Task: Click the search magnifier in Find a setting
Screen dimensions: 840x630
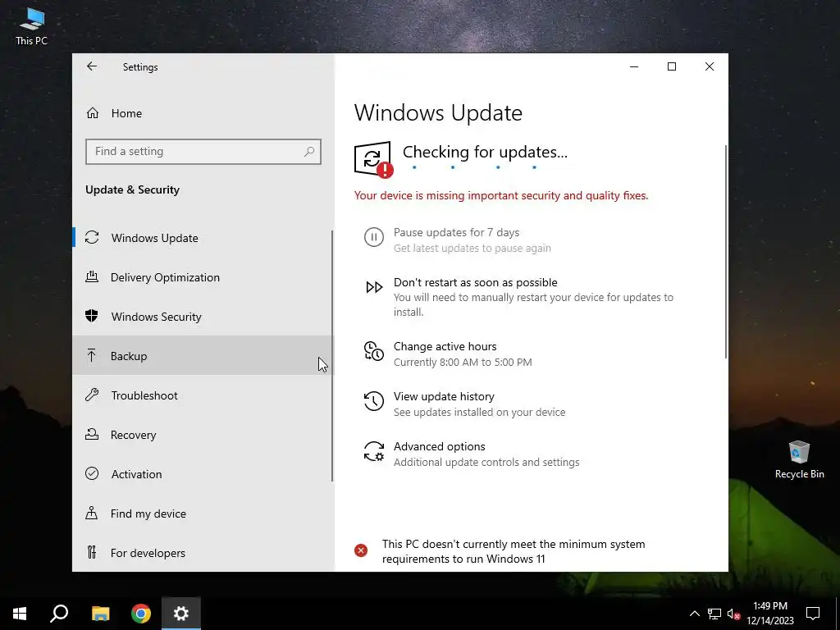Action: click(309, 152)
